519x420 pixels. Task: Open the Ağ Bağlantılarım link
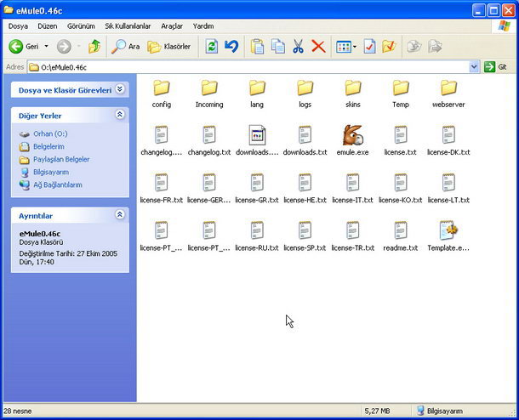tap(58, 184)
